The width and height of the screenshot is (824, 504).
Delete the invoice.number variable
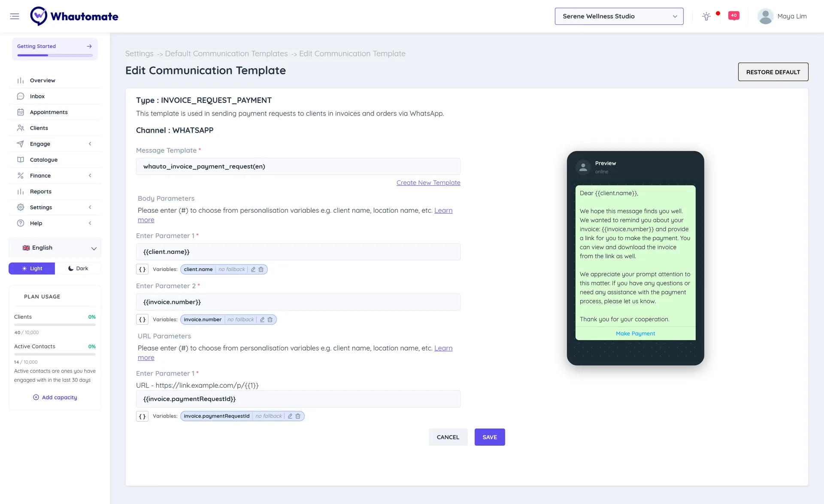pos(270,320)
